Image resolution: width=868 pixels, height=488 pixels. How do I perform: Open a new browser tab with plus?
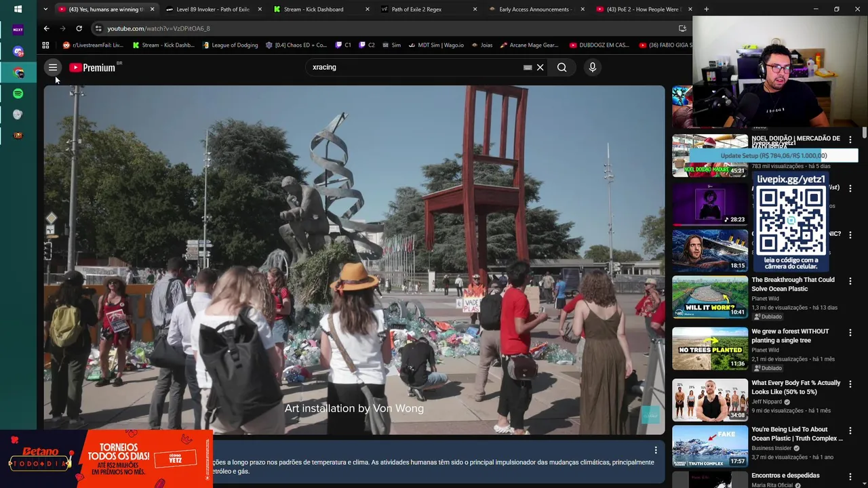coord(706,9)
